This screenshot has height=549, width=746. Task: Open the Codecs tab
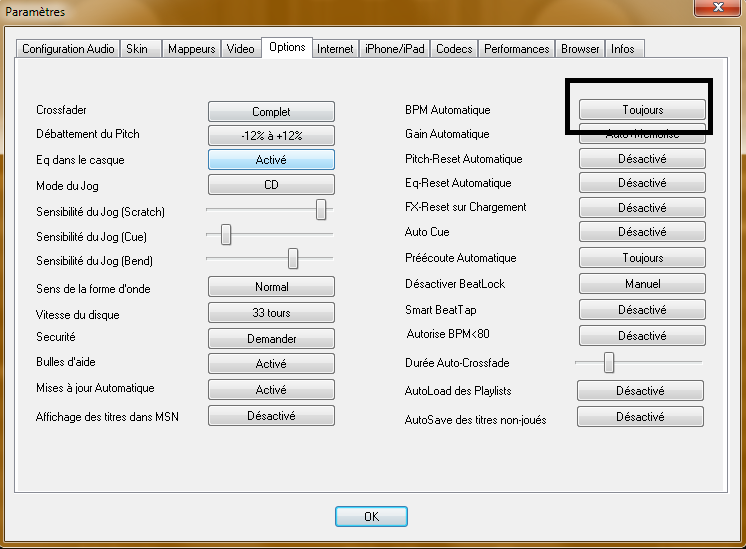coord(454,49)
